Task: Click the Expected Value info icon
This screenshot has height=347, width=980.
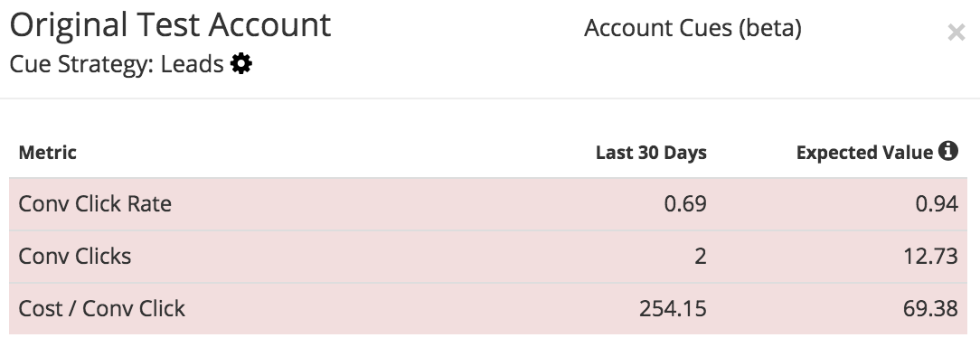Action: pyautogui.click(x=948, y=151)
